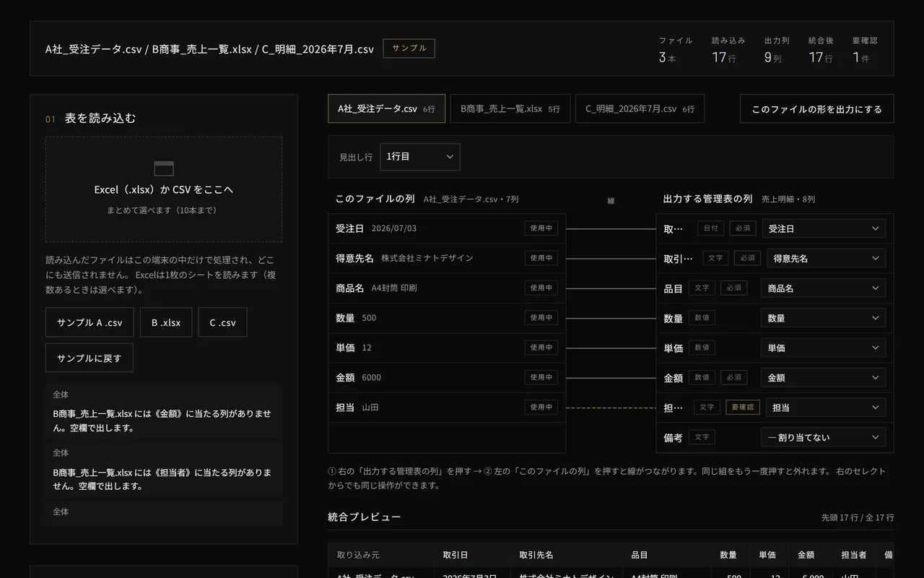This screenshot has height=578, width=924.
Task: Select the 得意先名 株式会社ミナトデザイン file column
Action: [447, 258]
